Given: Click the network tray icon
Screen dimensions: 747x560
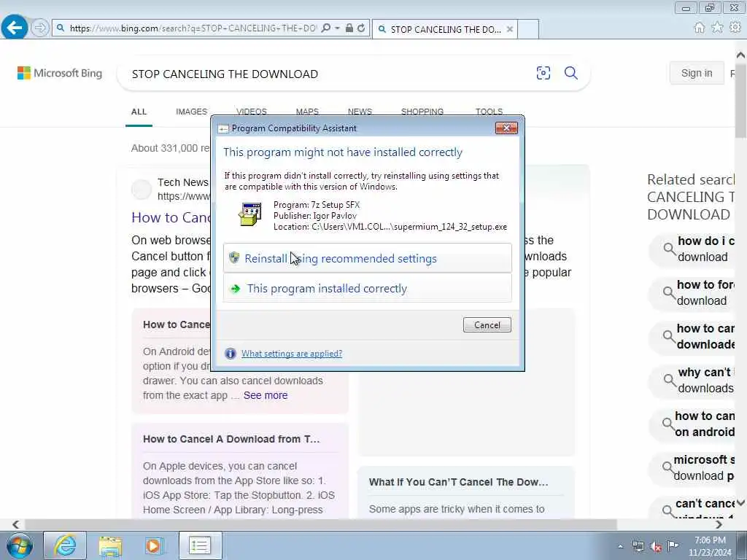Looking at the screenshot, I should pyautogui.click(x=638, y=546).
